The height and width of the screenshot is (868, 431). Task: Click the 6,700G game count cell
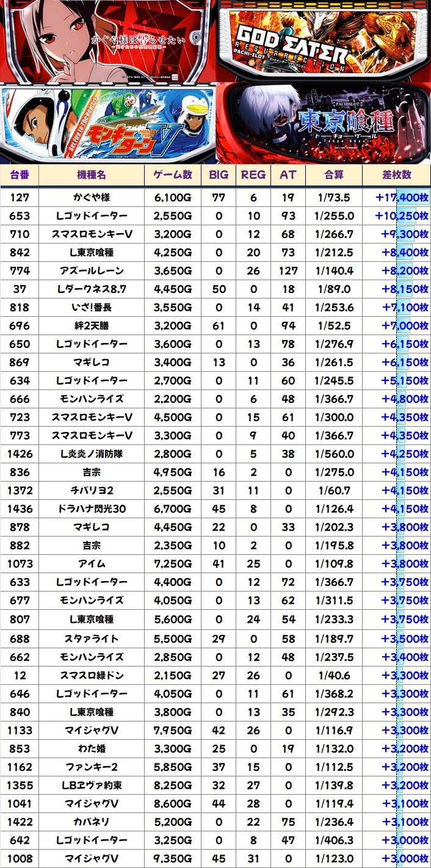click(x=173, y=509)
